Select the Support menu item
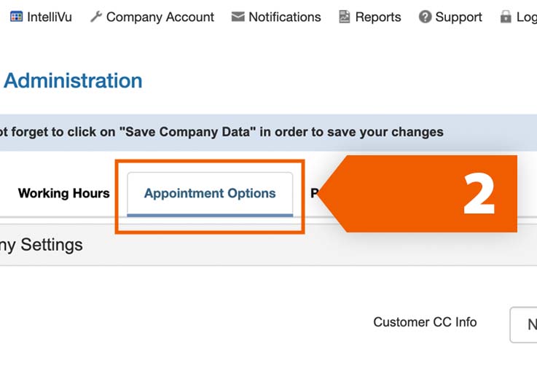This screenshot has height=392, width=537. (x=458, y=17)
